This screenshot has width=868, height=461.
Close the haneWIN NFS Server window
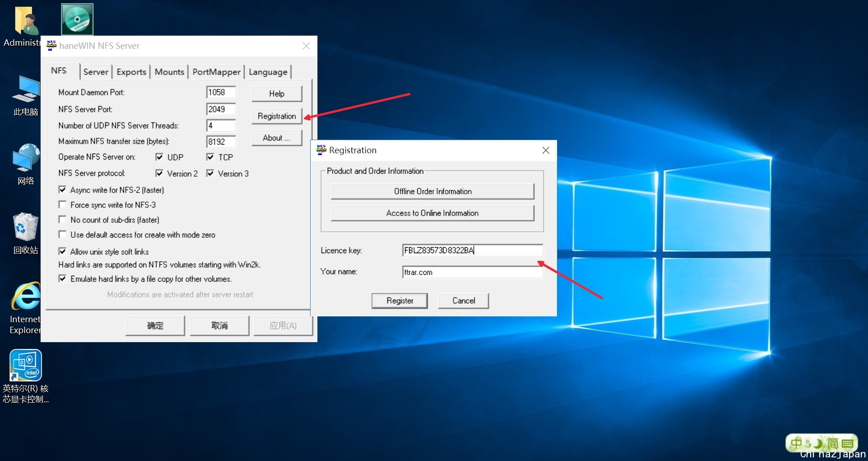[x=306, y=46]
